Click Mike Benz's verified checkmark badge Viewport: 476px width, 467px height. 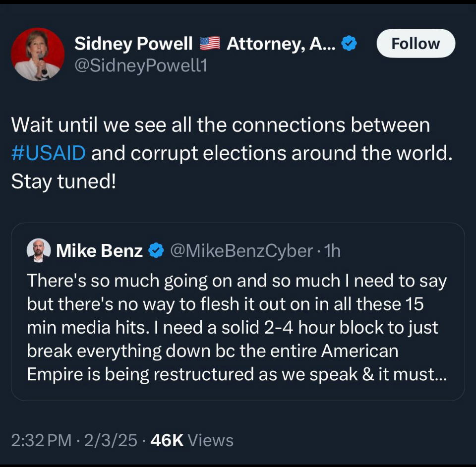point(156,251)
